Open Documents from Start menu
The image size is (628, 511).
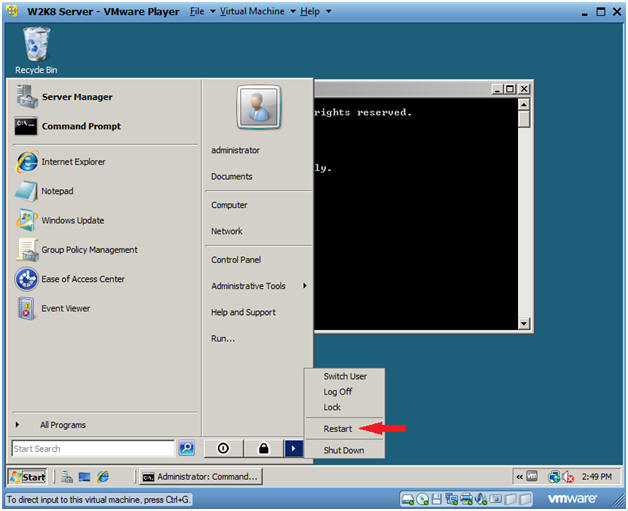click(x=231, y=176)
